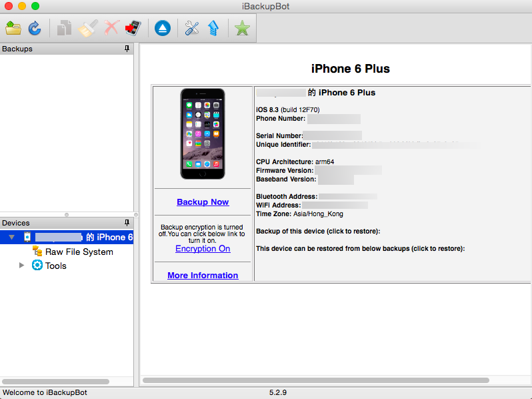Click the blue refresh arrow icon
The height and width of the screenshot is (399, 532).
point(35,28)
